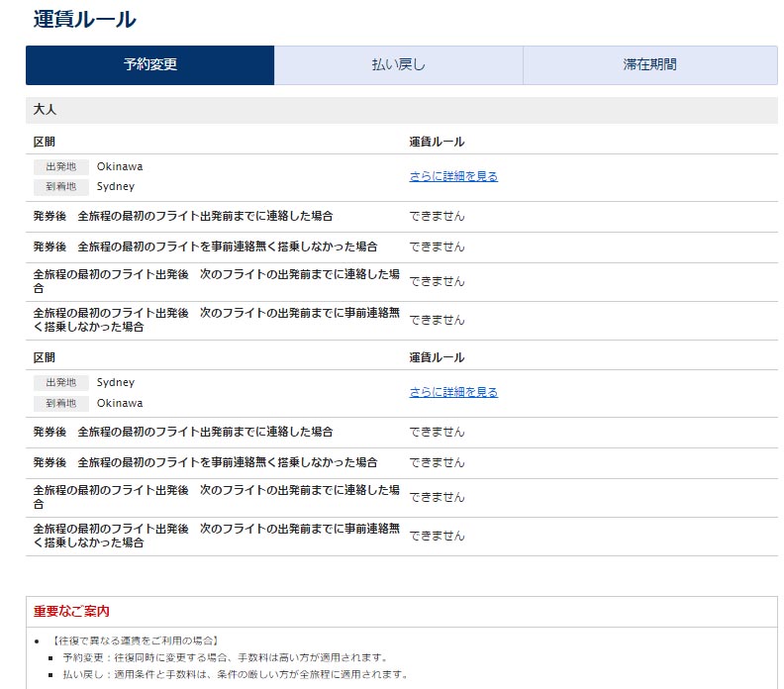Switch to the 払い戻し tab
Image resolution: width=784 pixels, height=689 pixels.
[x=398, y=65]
